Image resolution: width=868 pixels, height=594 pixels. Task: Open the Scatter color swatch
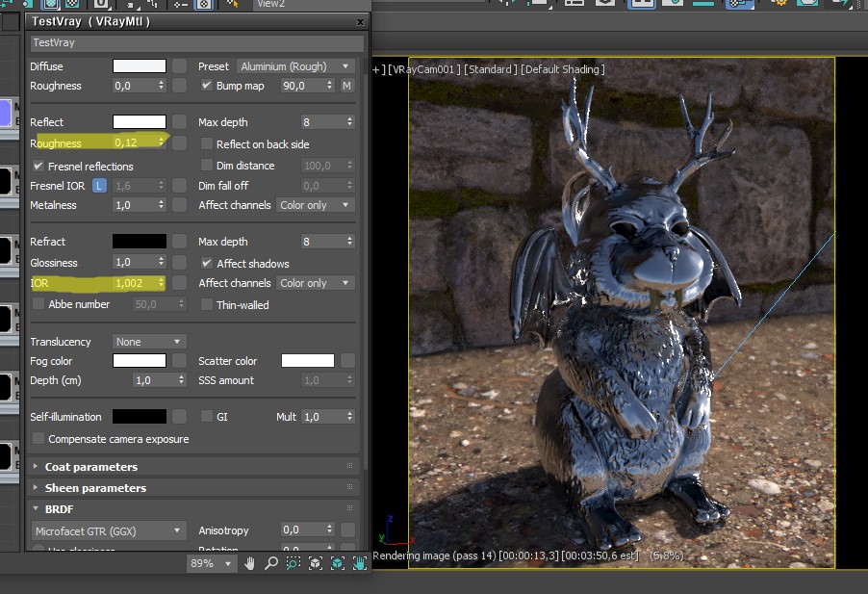(308, 361)
